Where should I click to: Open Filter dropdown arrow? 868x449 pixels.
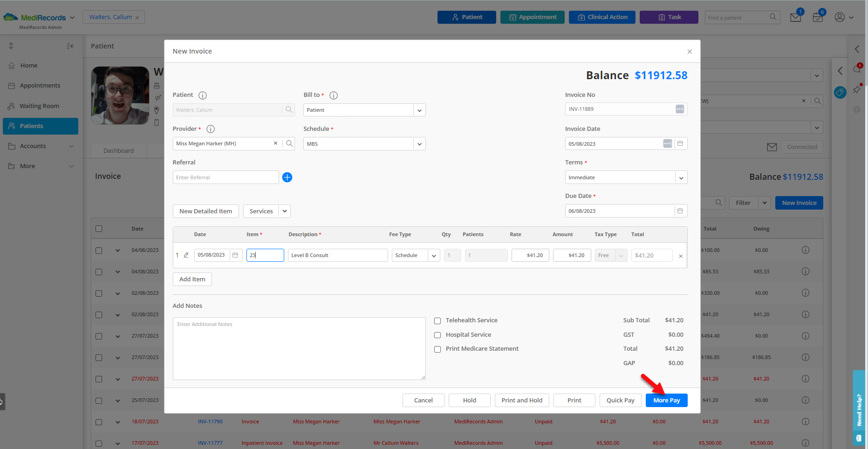click(x=764, y=203)
